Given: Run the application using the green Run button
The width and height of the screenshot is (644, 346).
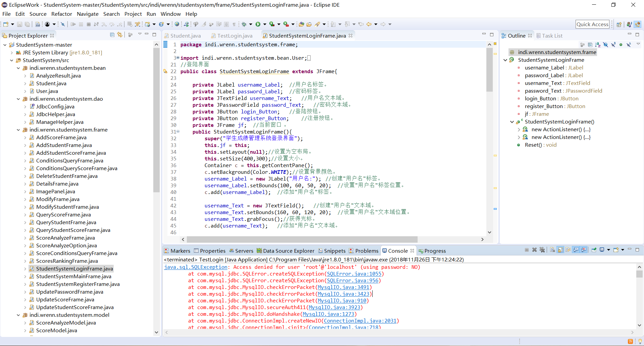Looking at the screenshot, I should (x=258, y=24).
